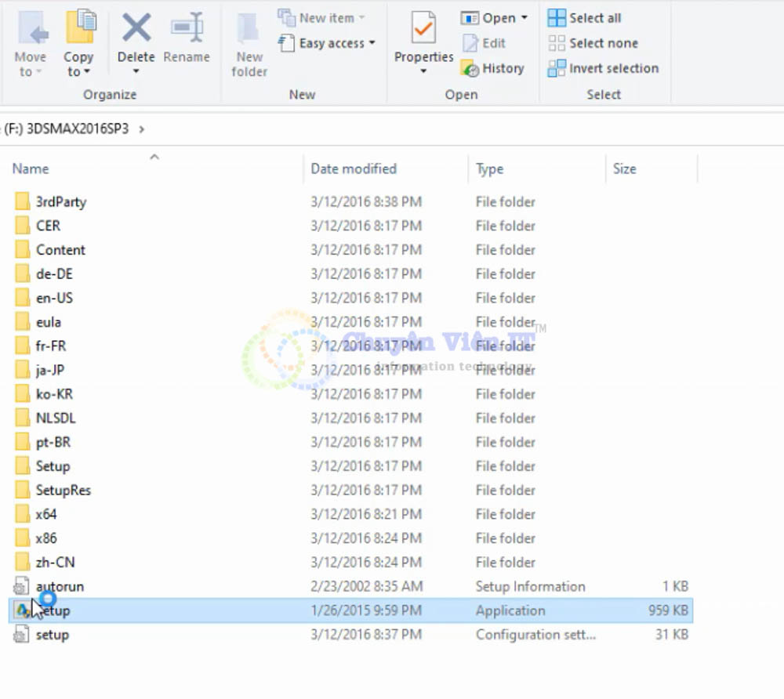
Task: Click the Move to icon in ribbon
Action: (x=31, y=28)
